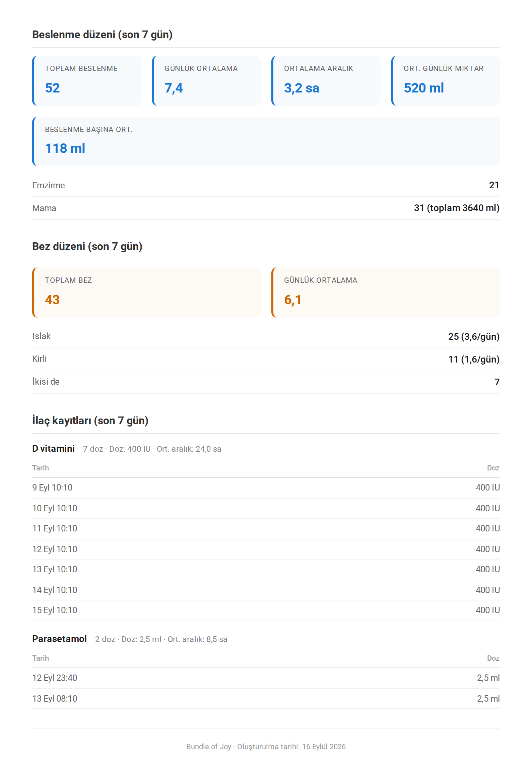Select the "İkisi de" count "7"
532x772 pixels.
click(497, 382)
